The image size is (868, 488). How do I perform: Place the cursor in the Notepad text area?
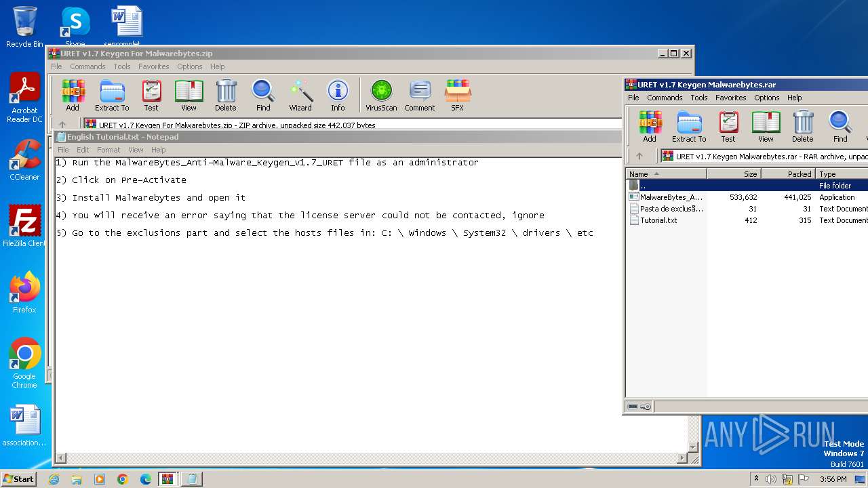tap(371, 305)
